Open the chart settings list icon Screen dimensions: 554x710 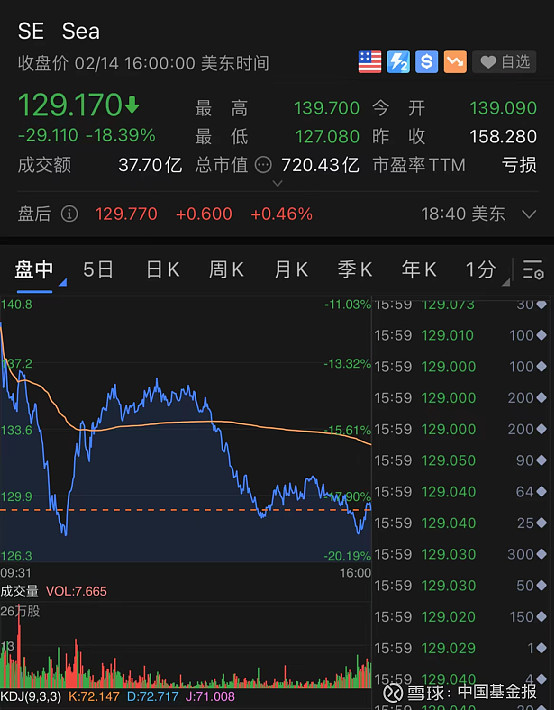pyautogui.click(x=533, y=270)
